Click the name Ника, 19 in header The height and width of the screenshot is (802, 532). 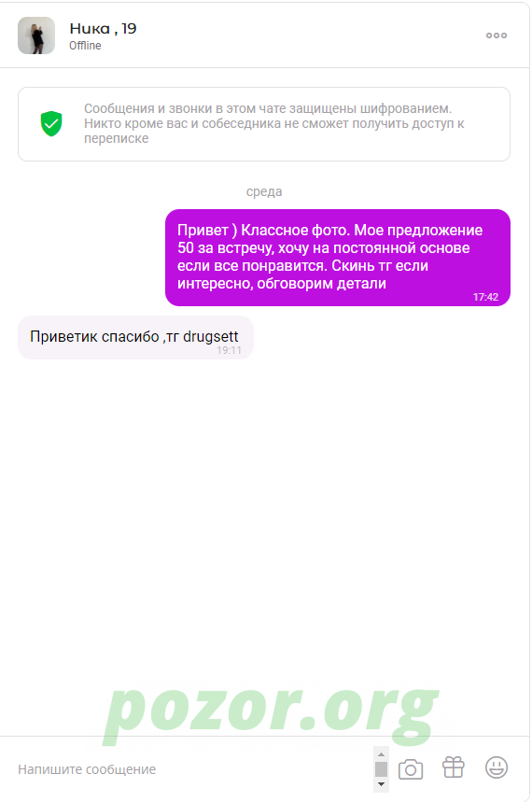coord(103,28)
